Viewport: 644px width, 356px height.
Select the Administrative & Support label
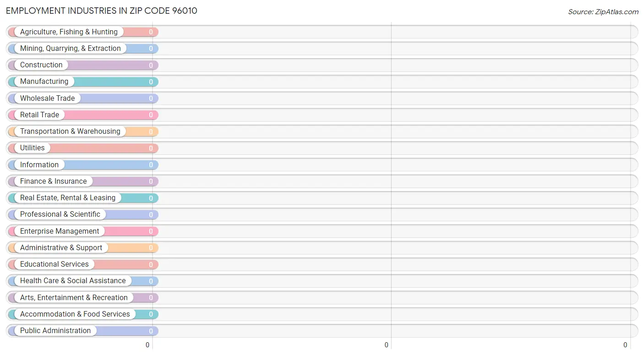[x=61, y=248]
